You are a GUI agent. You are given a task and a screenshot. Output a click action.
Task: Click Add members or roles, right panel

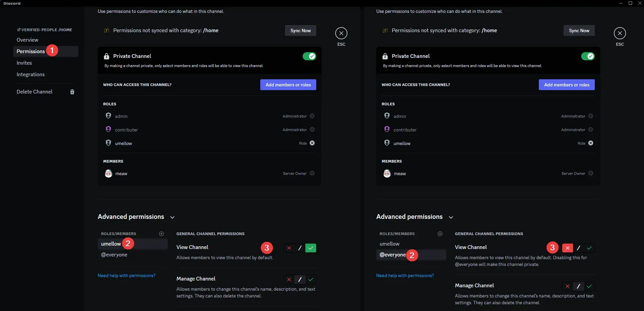pos(567,85)
